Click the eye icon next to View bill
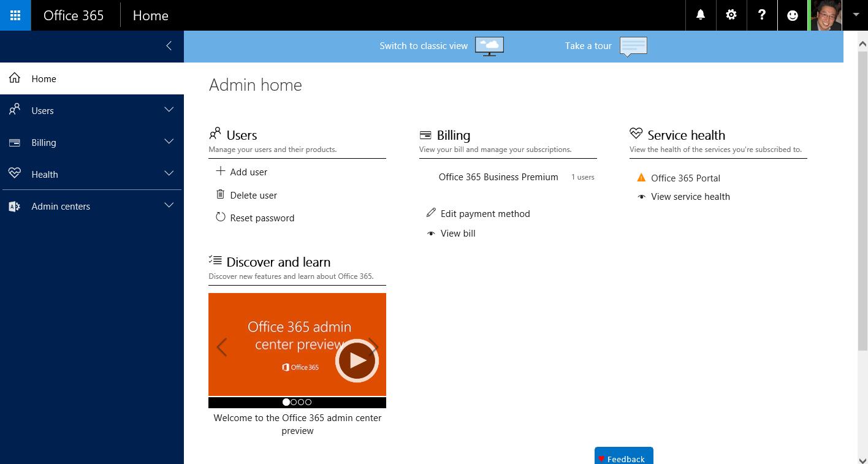 (431, 234)
